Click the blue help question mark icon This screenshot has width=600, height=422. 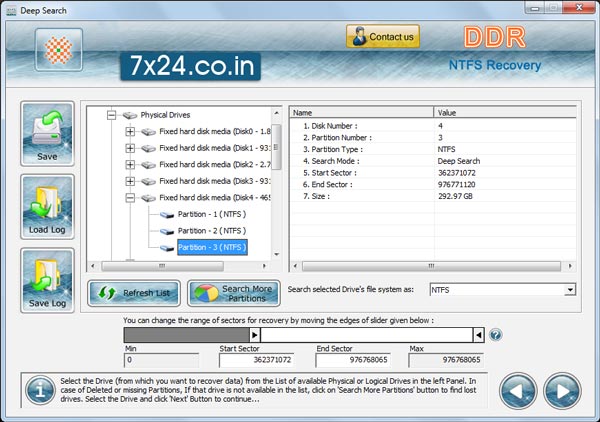tap(496, 335)
